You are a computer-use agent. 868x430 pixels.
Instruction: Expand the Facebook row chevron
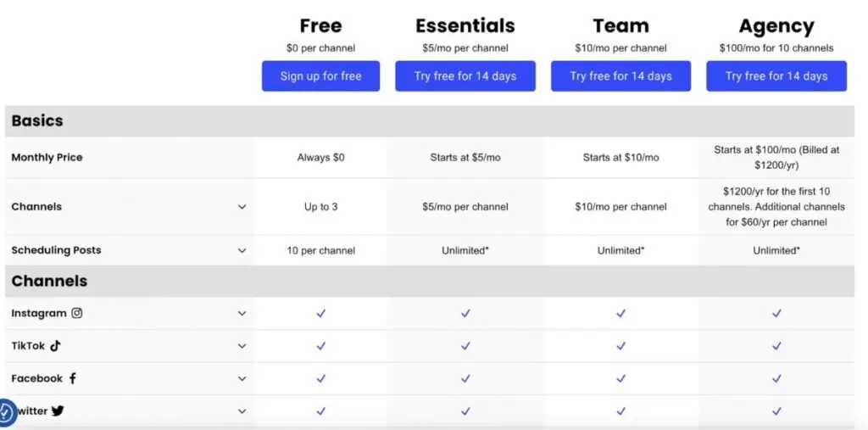pyautogui.click(x=242, y=379)
